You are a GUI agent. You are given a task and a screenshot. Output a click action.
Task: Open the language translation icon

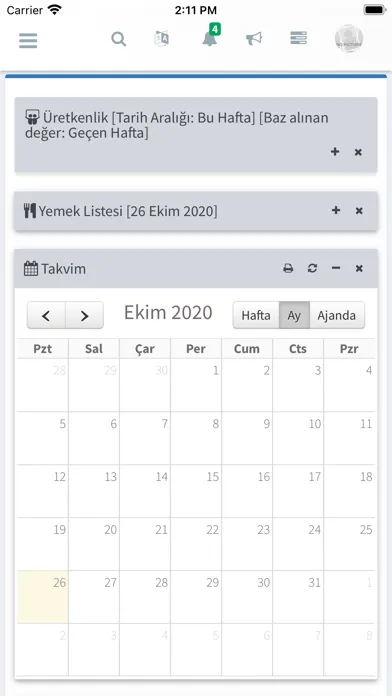coord(161,39)
